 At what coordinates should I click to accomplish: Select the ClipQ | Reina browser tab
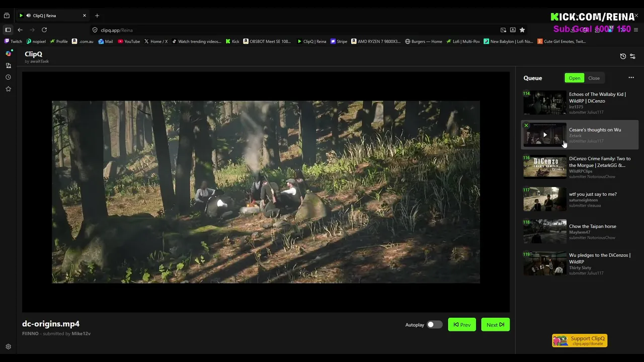coord(52,16)
